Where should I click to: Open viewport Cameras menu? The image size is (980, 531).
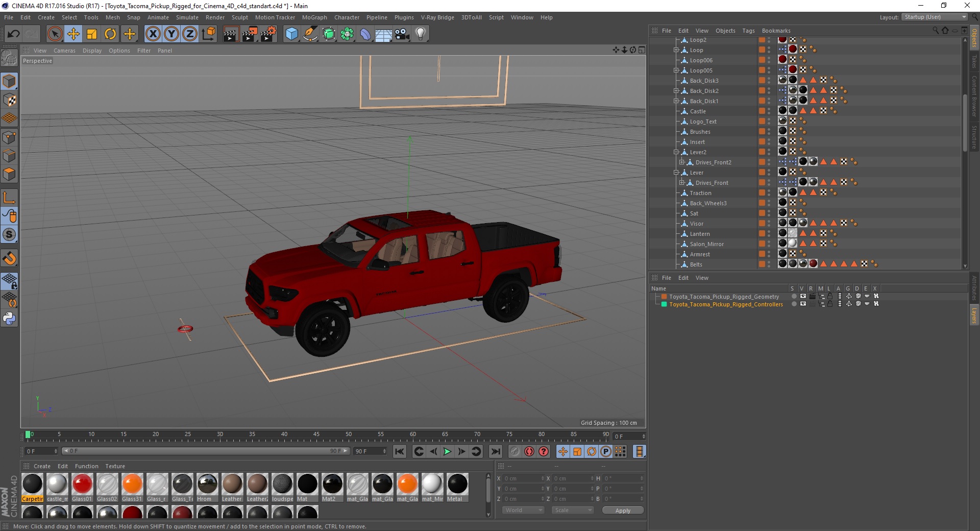click(x=64, y=51)
